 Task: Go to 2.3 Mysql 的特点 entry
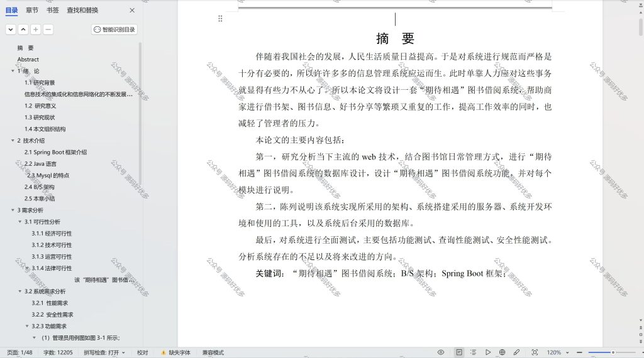click(x=48, y=175)
